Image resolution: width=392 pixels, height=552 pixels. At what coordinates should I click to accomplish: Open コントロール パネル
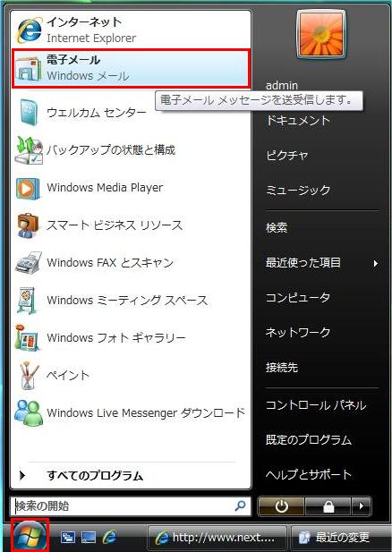point(316,405)
